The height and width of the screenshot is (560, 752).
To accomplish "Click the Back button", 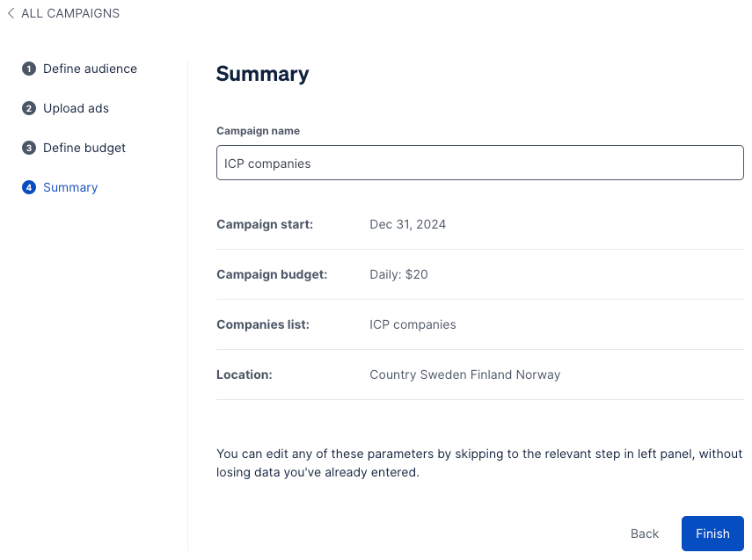I will click(x=644, y=534).
